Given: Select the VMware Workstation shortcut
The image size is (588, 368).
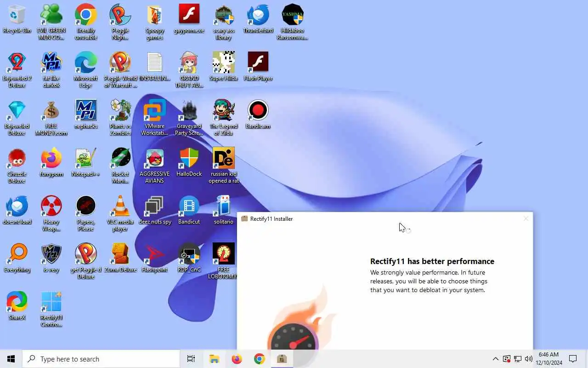Looking at the screenshot, I should pos(155,118).
